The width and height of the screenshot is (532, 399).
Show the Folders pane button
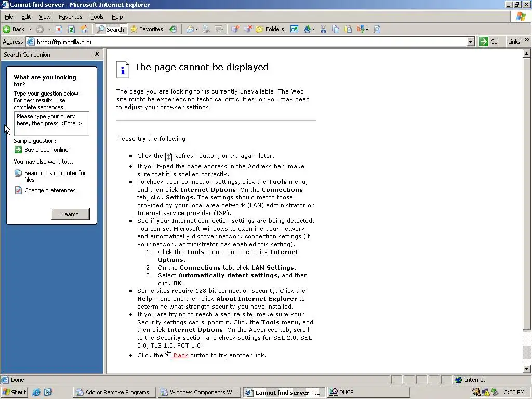click(x=270, y=29)
